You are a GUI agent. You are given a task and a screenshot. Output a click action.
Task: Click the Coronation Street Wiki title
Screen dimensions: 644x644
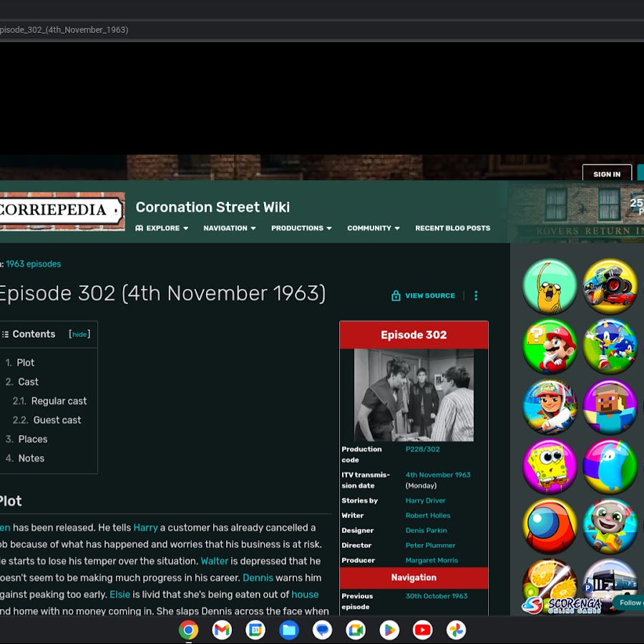coord(213,208)
